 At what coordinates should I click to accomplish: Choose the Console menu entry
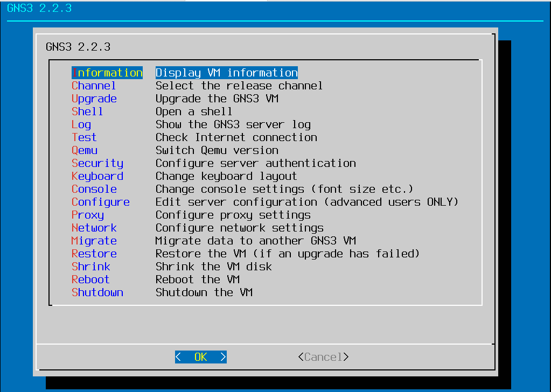click(94, 189)
